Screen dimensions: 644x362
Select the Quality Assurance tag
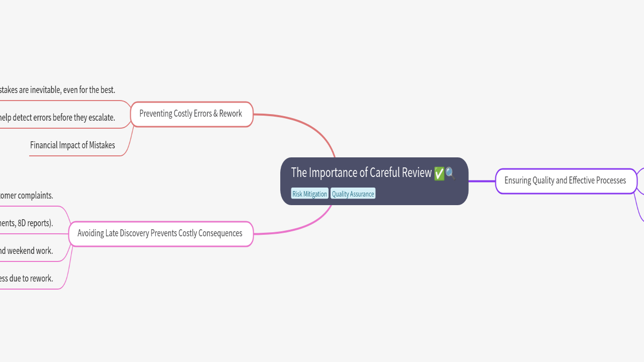[353, 194]
